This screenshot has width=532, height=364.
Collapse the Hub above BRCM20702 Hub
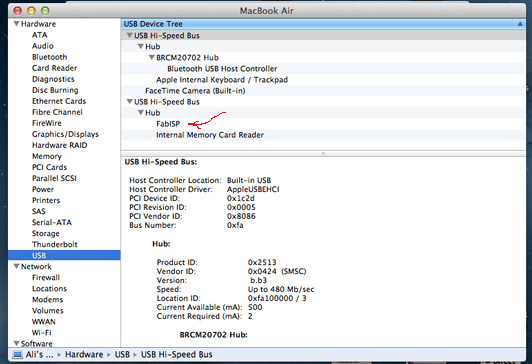pos(140,46)
